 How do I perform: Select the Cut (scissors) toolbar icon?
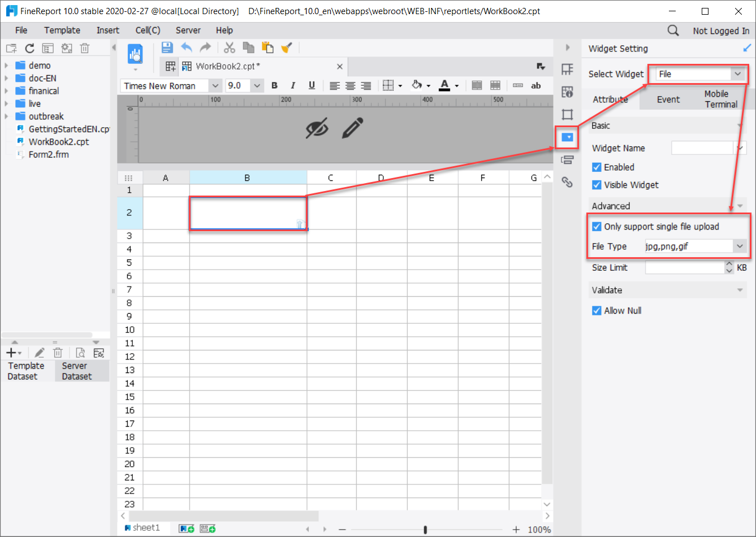[229, 47]
